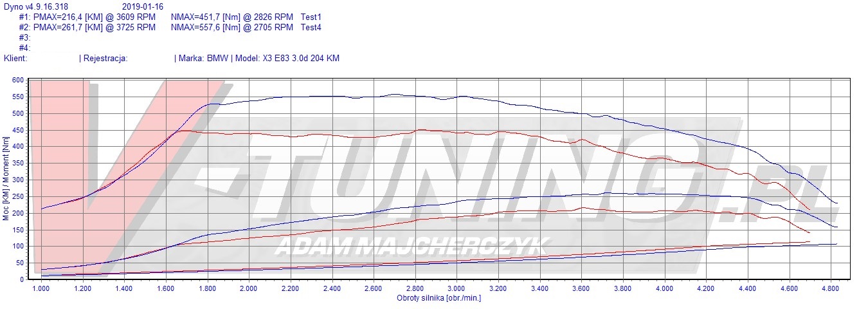The image size is (868, 309).
Task: Select the empty #4 run row
Action: (x=25, y=48)
